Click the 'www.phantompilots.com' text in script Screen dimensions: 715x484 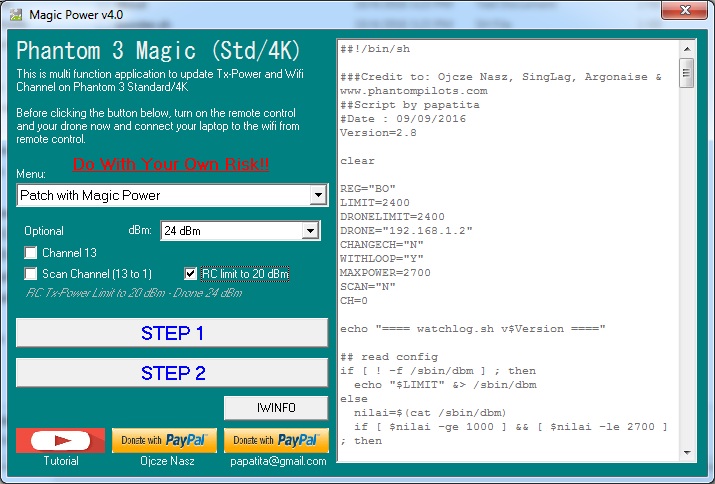click(x=414, y=91)
